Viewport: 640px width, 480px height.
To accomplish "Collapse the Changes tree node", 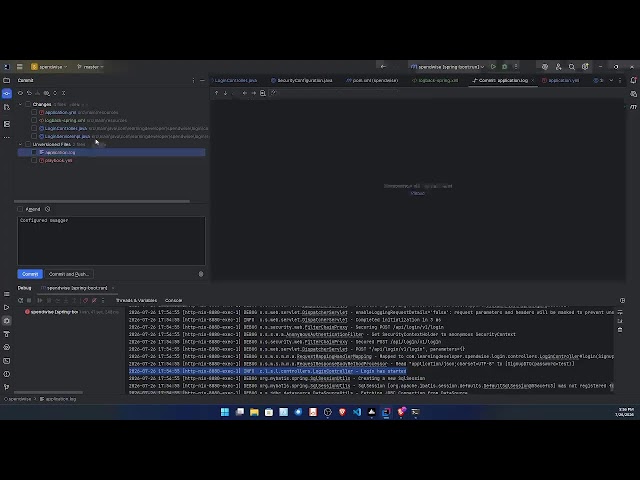I will [20, 104].
